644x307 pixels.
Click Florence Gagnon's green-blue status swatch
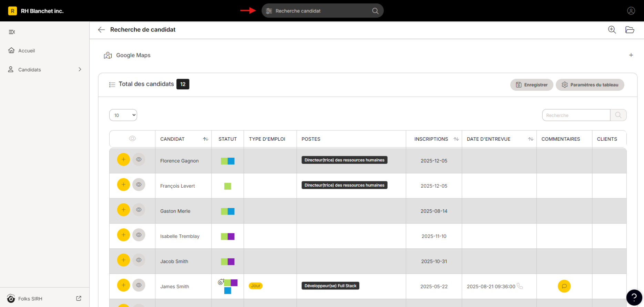[x=228, y=161]
